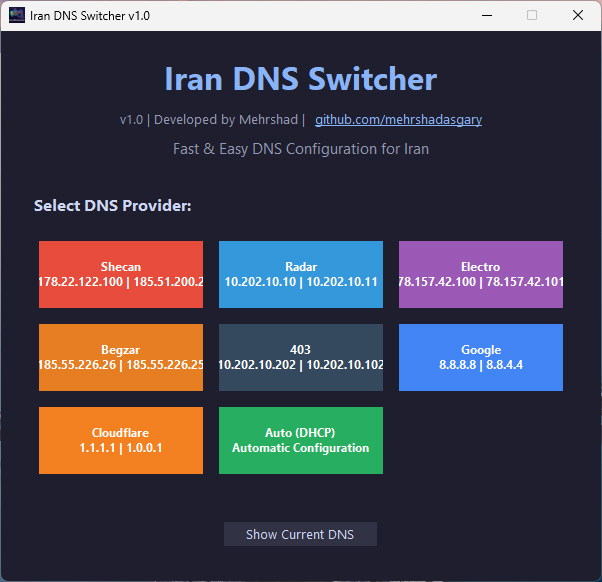This screenshot has width=602, height=582.
Task: Click 'Fast & Easy DNS Configuration for Iran' text
Action: (x=301, y=149)
